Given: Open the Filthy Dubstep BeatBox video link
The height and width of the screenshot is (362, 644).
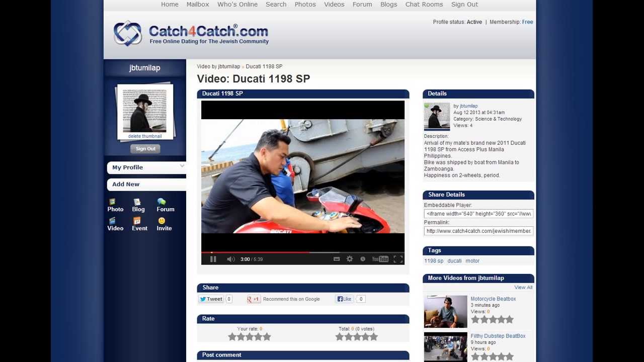Looking at the screenshot, I should (x=498, y=336).
